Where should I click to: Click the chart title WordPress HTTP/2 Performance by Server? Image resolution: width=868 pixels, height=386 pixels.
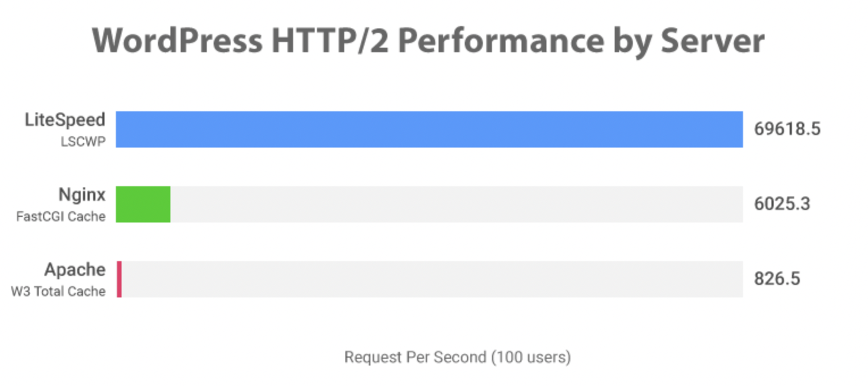[x=428, y=42]
